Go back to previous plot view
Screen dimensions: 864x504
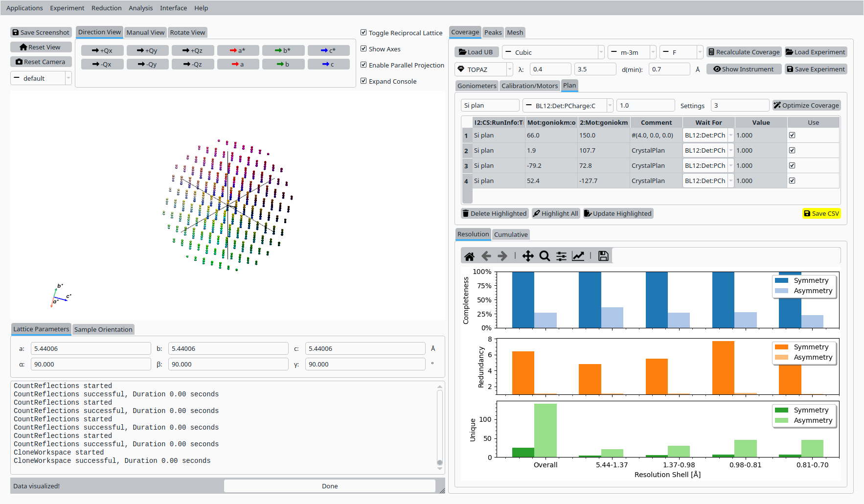pos(486,256)
